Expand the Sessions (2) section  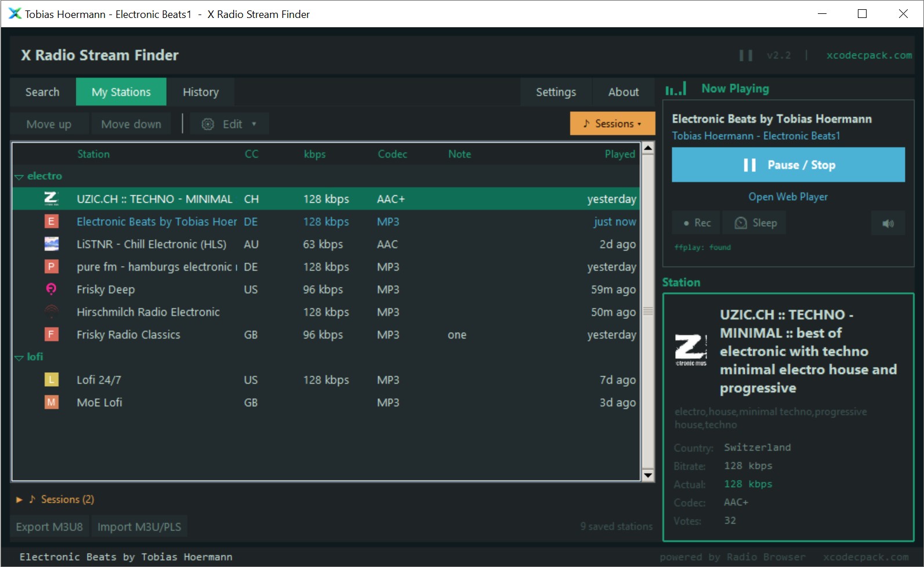point(19,500)
